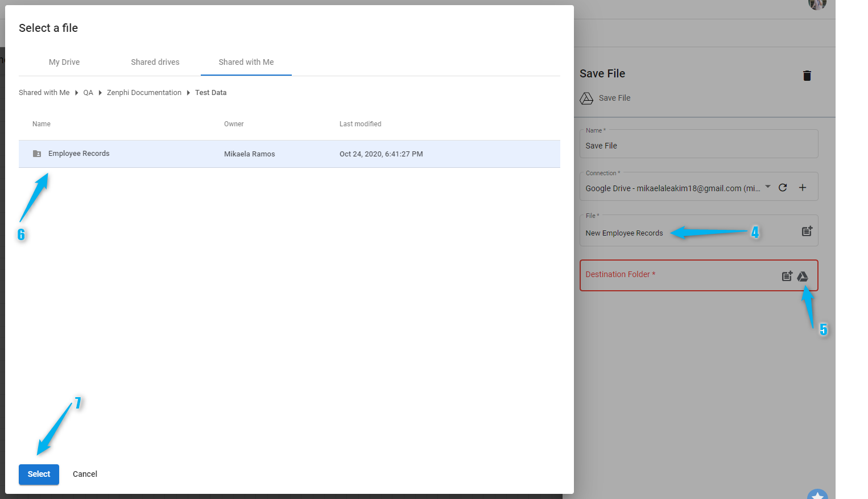Open the user profile avatar

817,3
